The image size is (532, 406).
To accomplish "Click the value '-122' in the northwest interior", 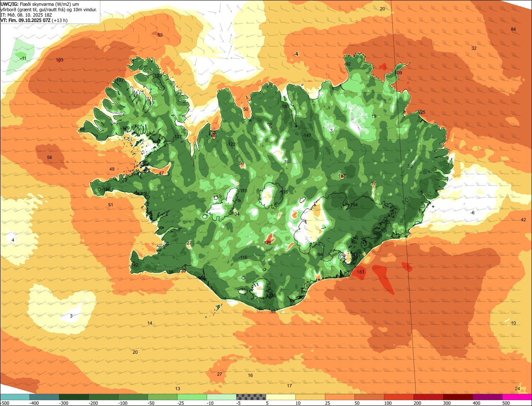I will tap(231, 144).
